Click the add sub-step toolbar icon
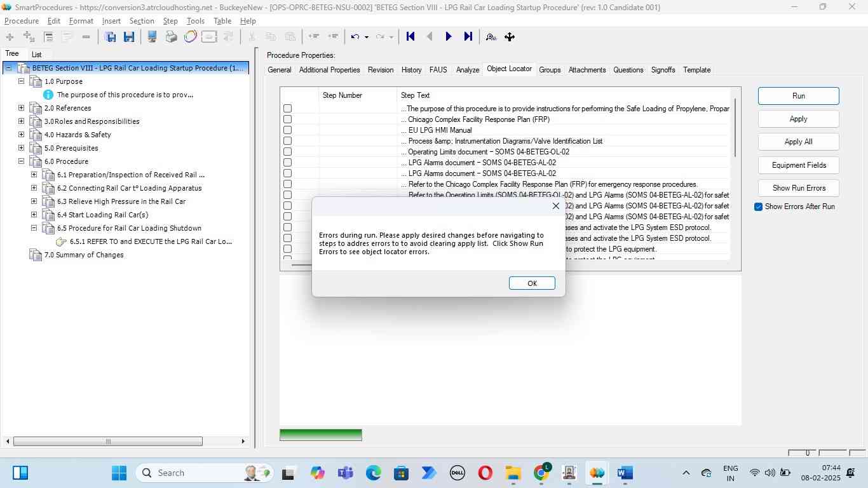Image resolution: width=868 pixels, height=488 pixels. (29, 37)
